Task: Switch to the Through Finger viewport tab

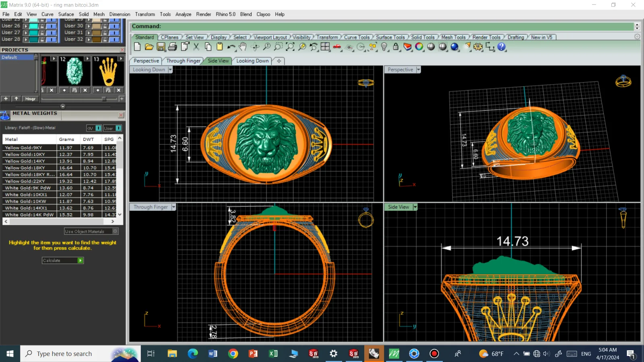Action: tap(183, 61)
